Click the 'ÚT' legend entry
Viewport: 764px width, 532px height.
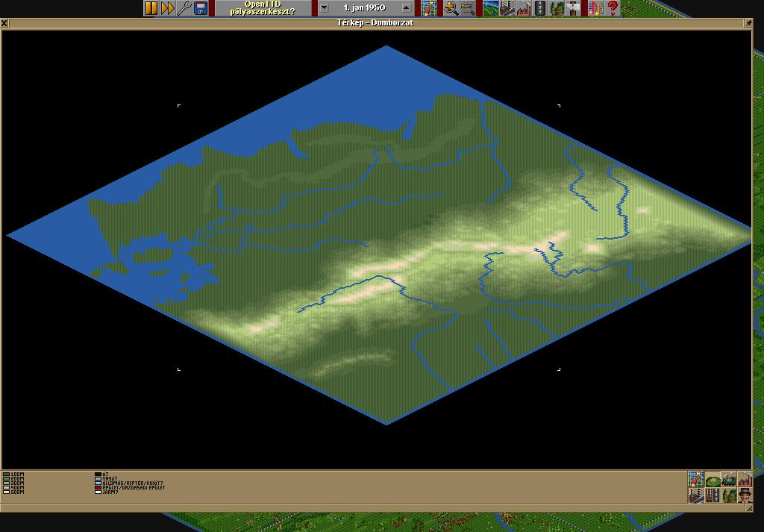(101, 474)
